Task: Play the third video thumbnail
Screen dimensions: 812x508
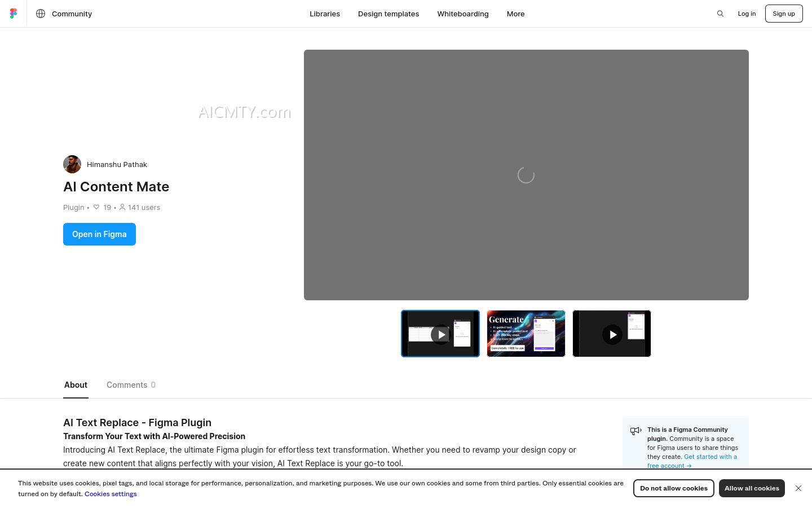Action: (x=612, y=334)
